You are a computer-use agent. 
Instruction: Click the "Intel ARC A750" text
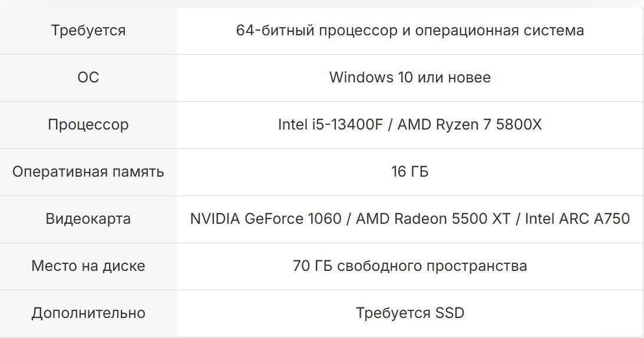[577, 219]
